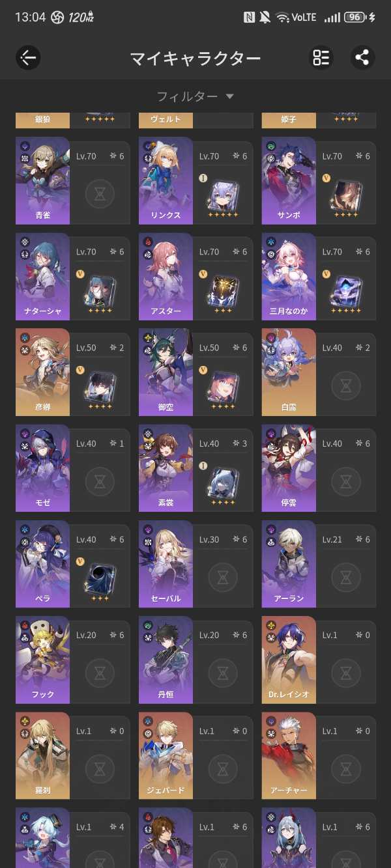Screen dimensions: 391x868
Task: Go back with the arrow icon
Action: coord(28,57)
